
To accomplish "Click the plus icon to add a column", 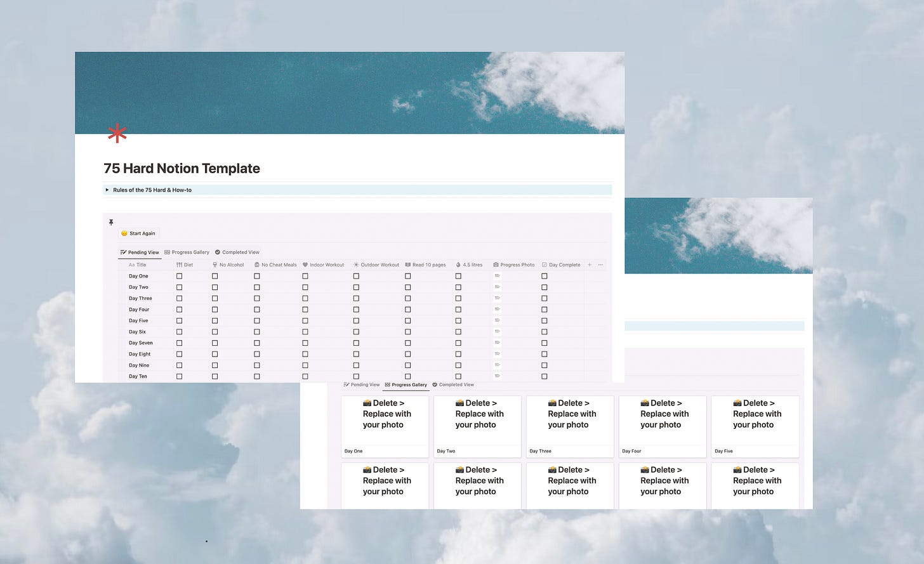I will click(590, 265).
